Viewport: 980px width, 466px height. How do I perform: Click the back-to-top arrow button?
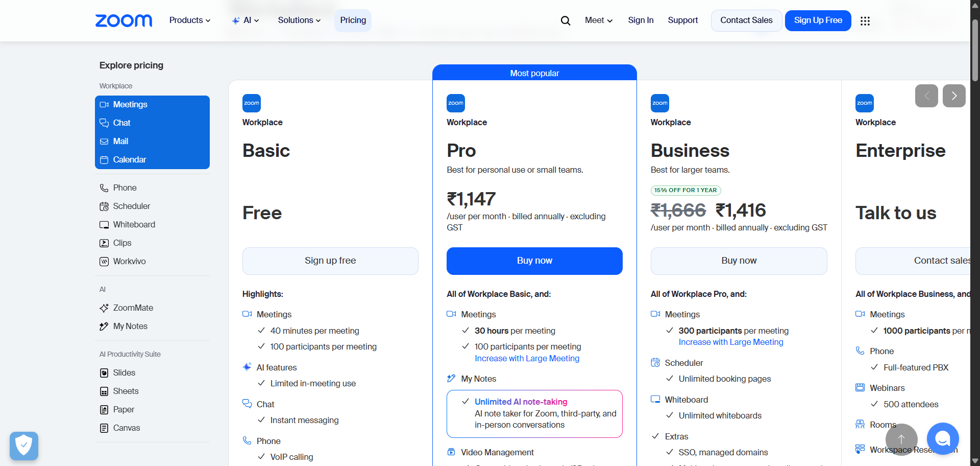click(901, 439)
